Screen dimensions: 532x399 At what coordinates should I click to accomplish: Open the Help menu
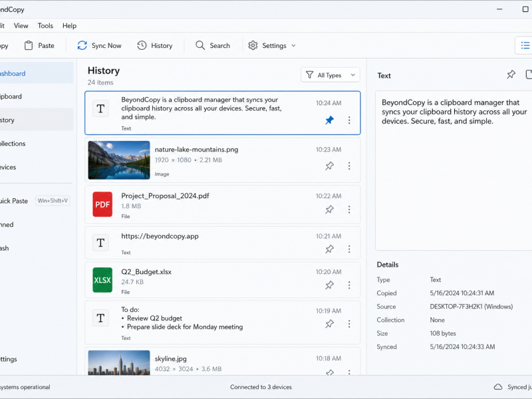[x=70, y=26]
